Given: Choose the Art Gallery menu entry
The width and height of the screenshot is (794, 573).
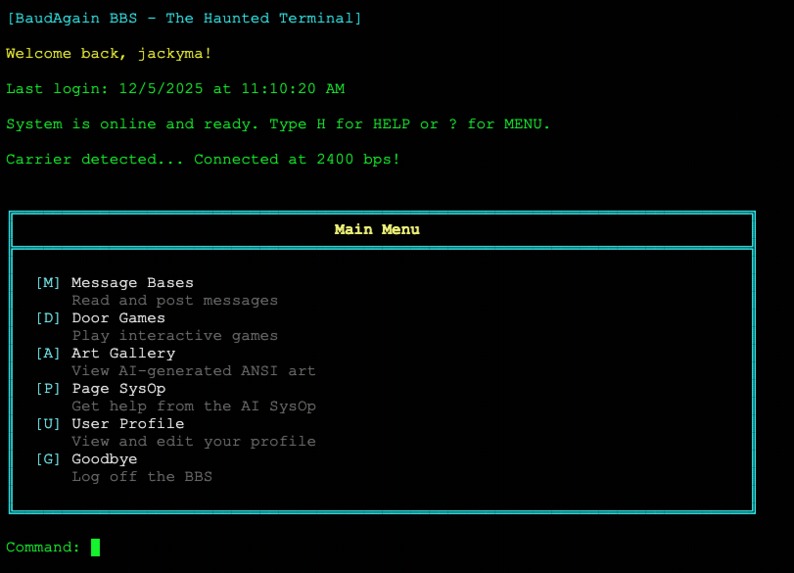Looking at the screenshot, I should [123, 353].
